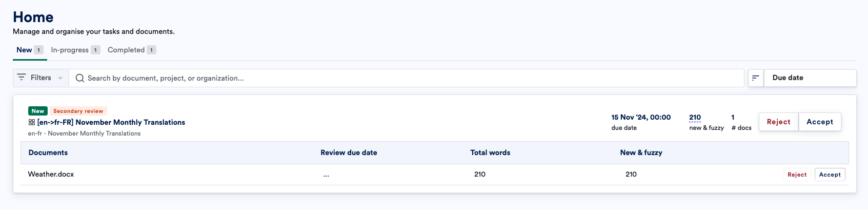Click the filter lines icon beside Filters
This screenshot has width=868, height=210.
[x=22, y=78]
